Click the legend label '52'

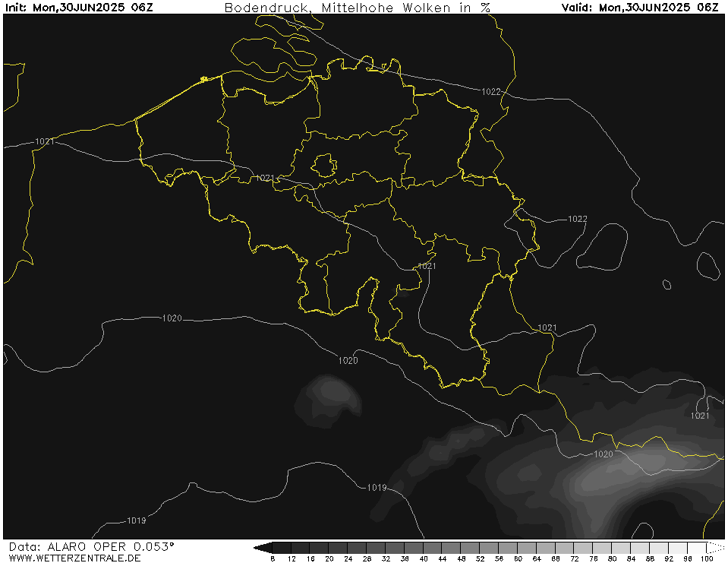point(480,558)
